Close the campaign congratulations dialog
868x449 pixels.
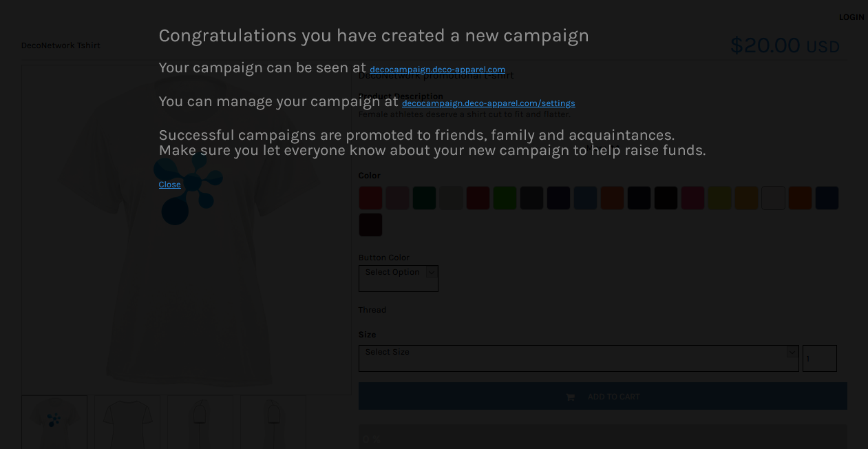[169, 184]
